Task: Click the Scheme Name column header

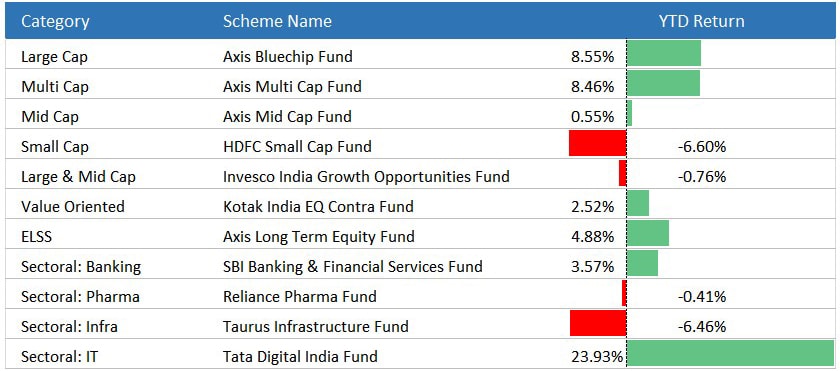Action: (x=277, y=21)
